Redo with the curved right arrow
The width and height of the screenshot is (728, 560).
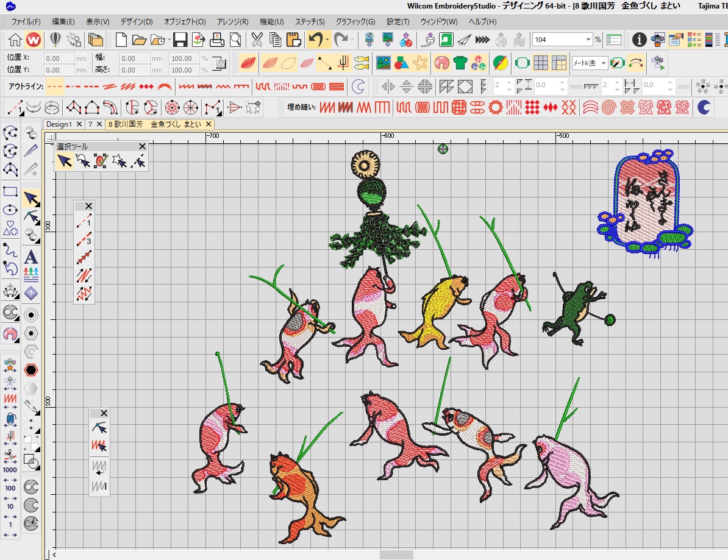341,40
